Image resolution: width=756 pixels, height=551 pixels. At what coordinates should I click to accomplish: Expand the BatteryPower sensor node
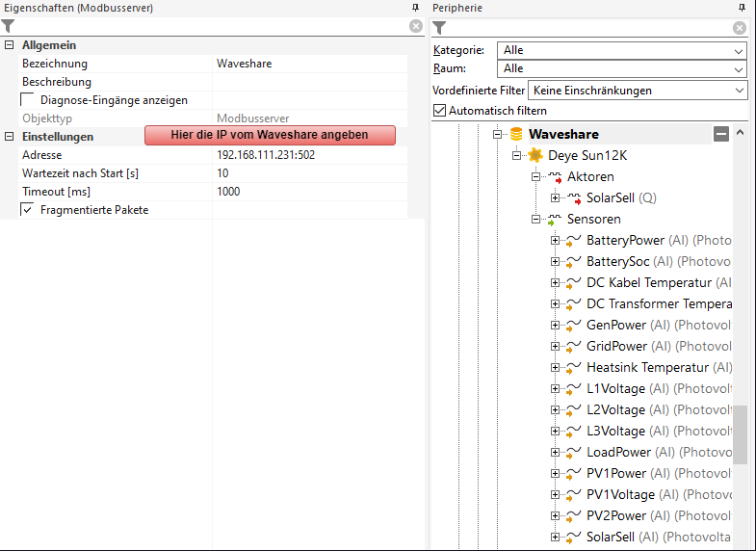pos(555,241)
